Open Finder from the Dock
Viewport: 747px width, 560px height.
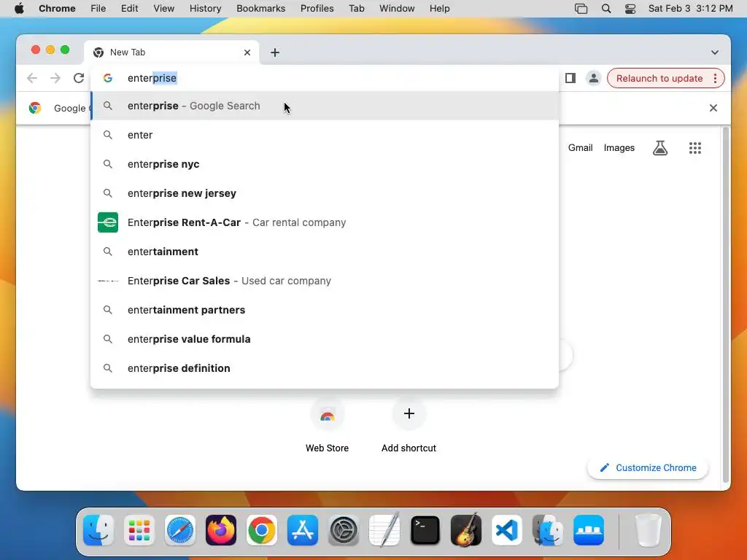(x=98, y=530)
